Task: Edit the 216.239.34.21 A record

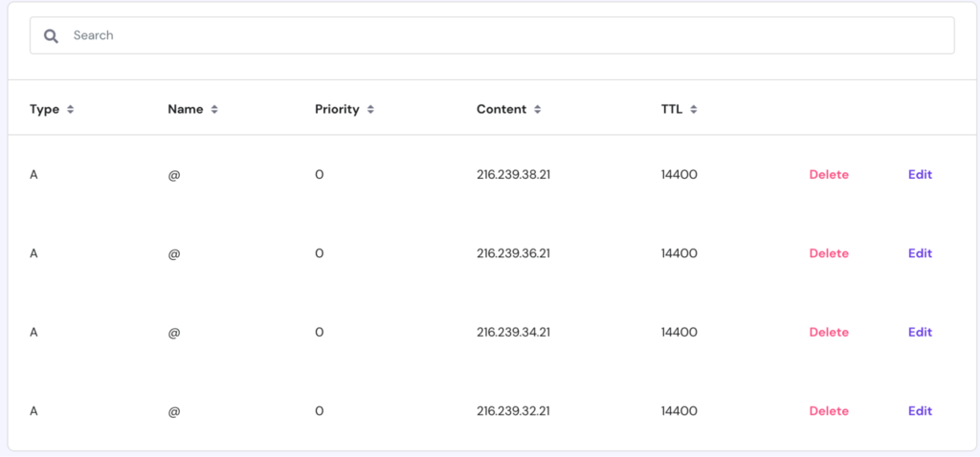Action: pyautogui.click(x=920, y=333)
